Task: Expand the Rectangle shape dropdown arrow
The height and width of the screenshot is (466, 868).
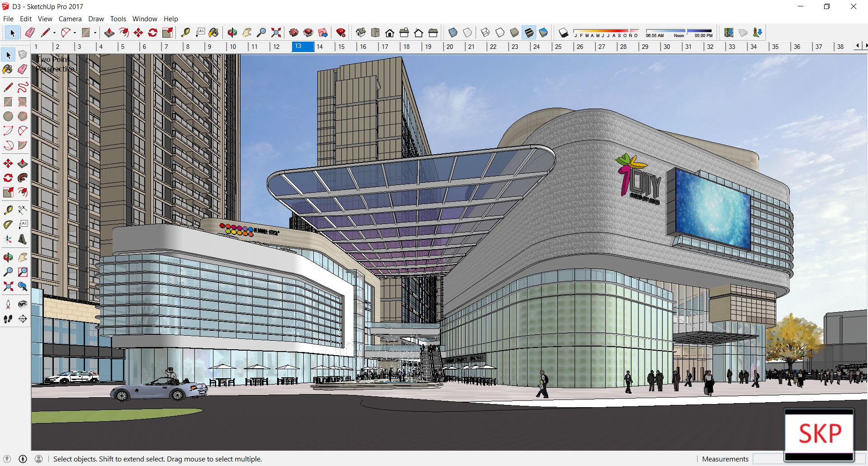Action: 95,33
